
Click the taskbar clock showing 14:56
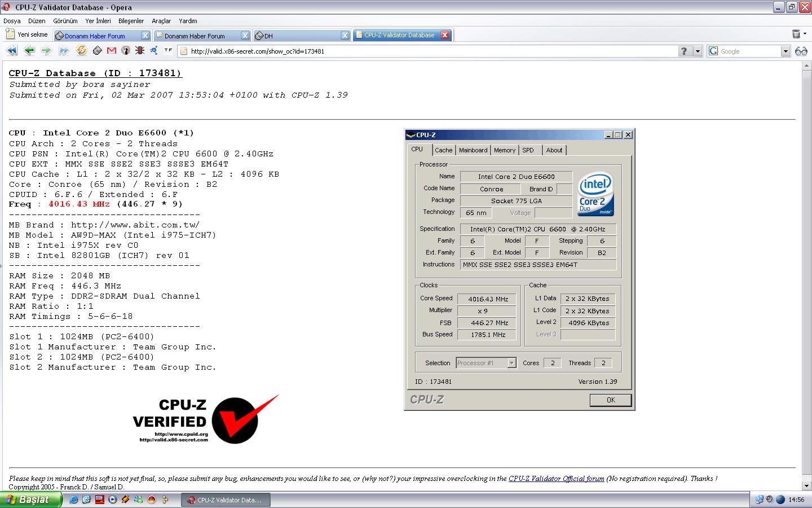pyautogui.click(x=796, y=500)
